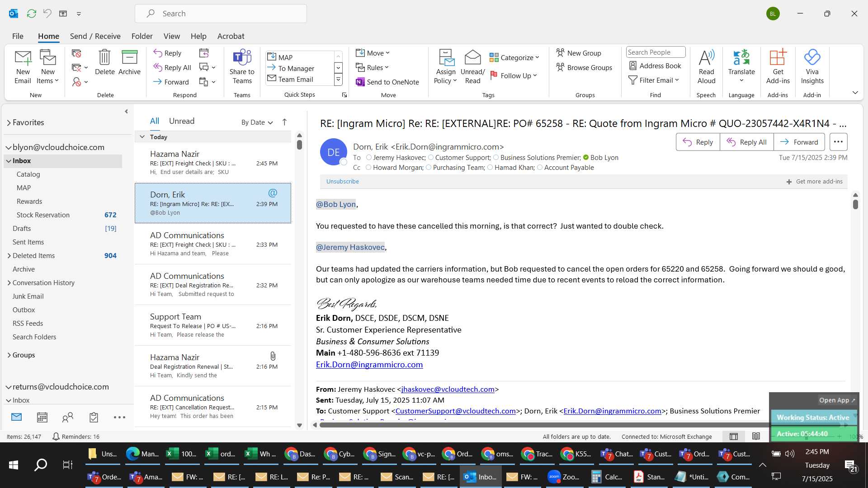Create a New Group

[x=579, y=53]
